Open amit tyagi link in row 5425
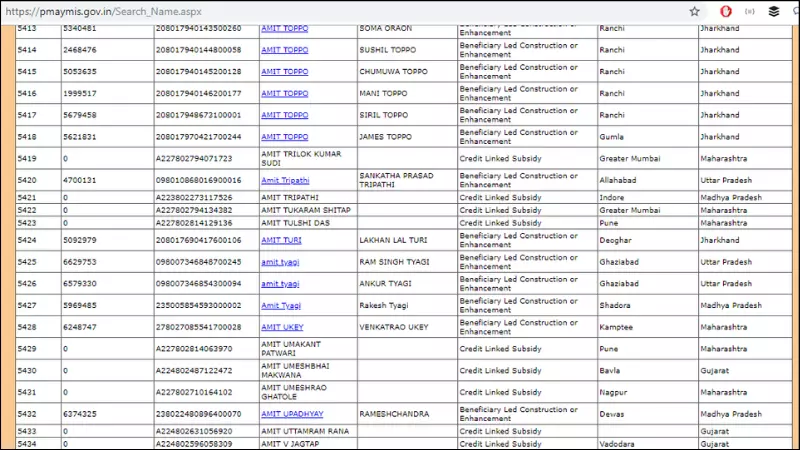The width and height of the screenshot is (800, 450). click(x=280, y=262)
